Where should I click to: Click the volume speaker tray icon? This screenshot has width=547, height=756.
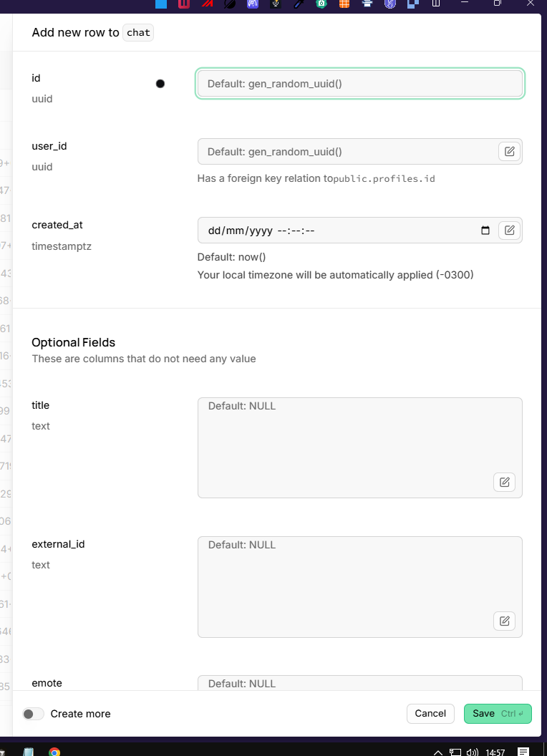[473, 752]
